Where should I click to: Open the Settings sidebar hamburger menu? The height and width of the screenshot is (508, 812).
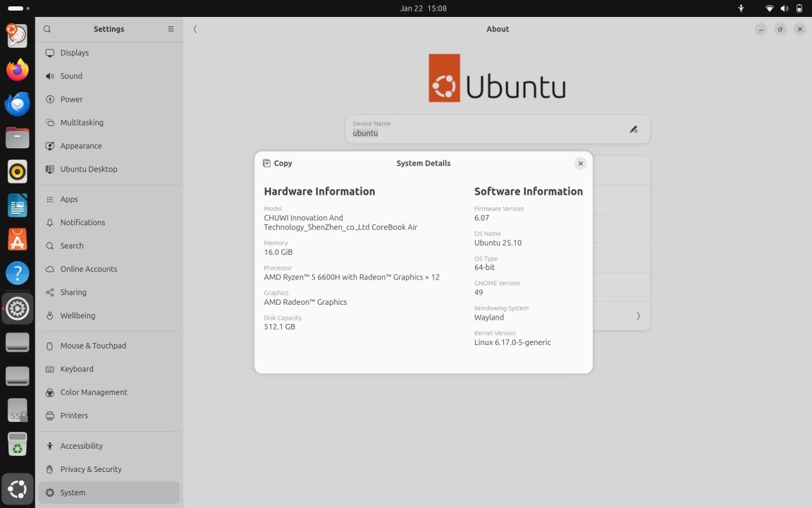[171, 29]
